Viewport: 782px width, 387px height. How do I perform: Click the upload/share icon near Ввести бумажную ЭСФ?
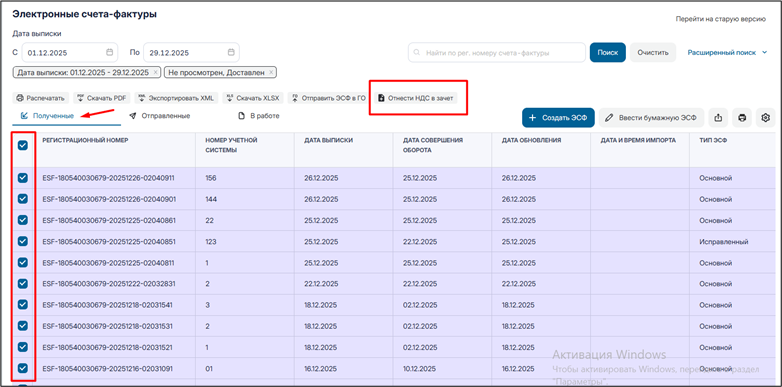coord(718,118)
